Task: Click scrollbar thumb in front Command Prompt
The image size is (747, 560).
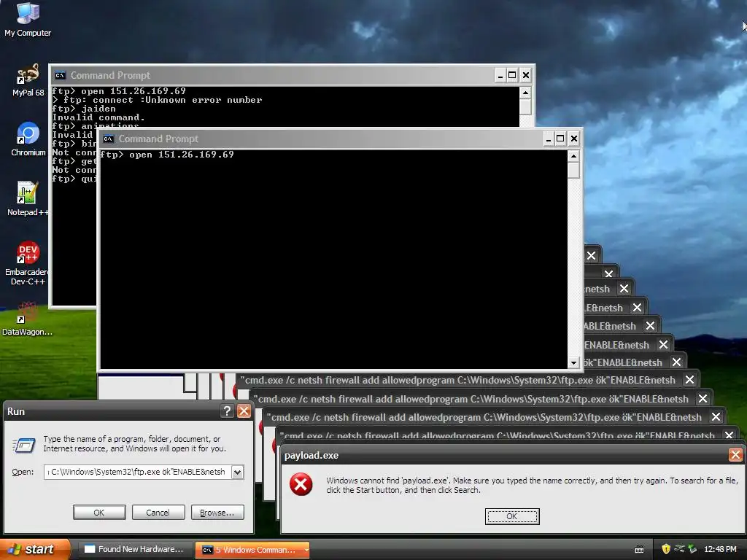Action: [x=573, y=171]
